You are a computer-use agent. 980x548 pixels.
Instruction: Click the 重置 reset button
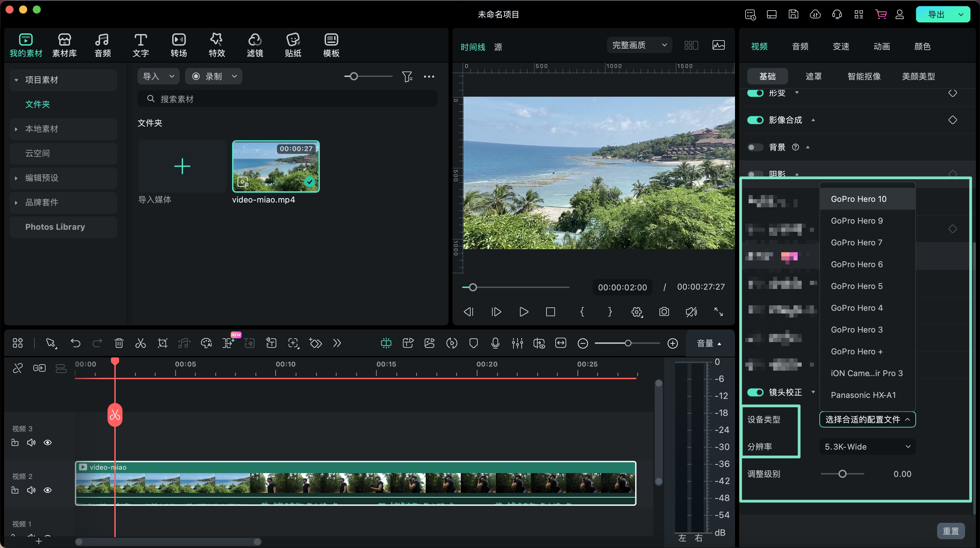(x=950, y=531)
